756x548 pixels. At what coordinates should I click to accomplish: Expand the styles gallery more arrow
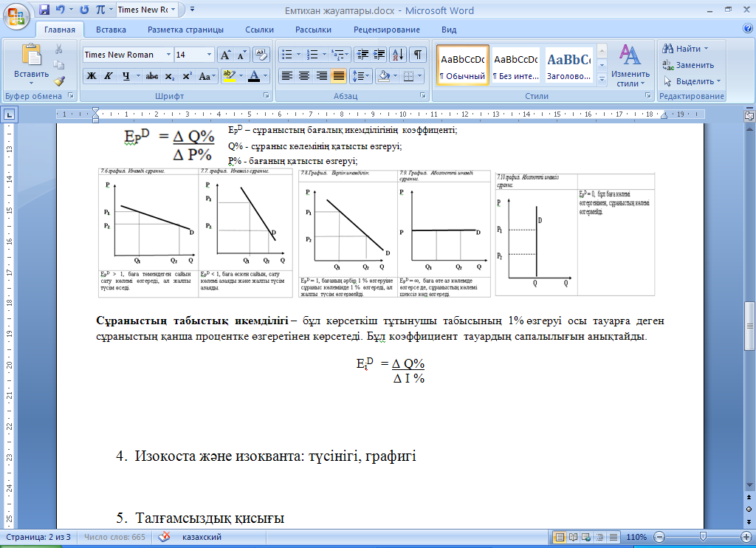coord(602,80)
